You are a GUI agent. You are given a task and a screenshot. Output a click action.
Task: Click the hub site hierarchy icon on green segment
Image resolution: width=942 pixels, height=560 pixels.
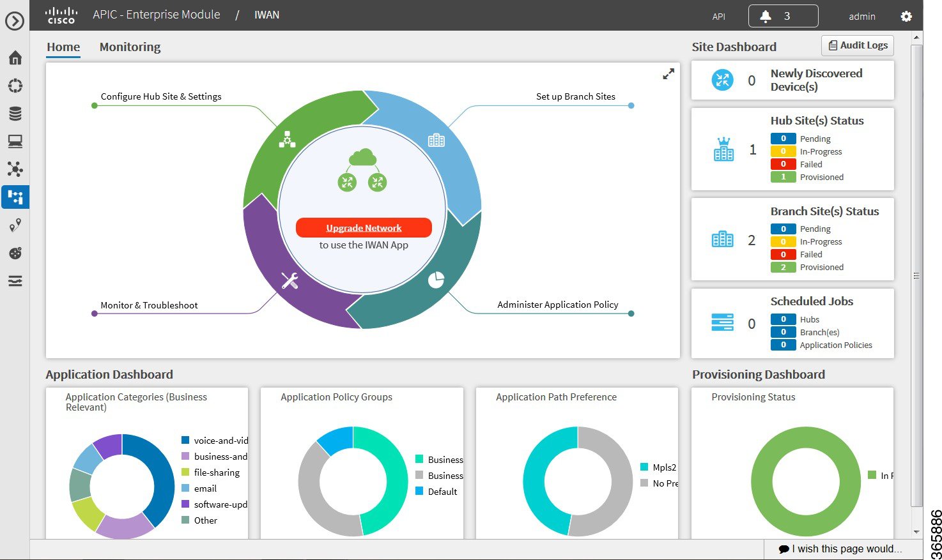tap(287, 139)
